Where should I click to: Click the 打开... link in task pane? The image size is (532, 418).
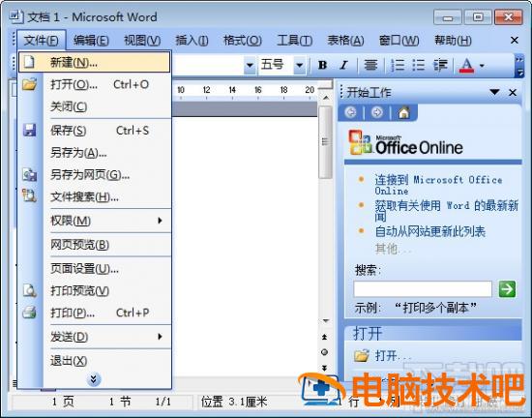(x=393, y=356)
